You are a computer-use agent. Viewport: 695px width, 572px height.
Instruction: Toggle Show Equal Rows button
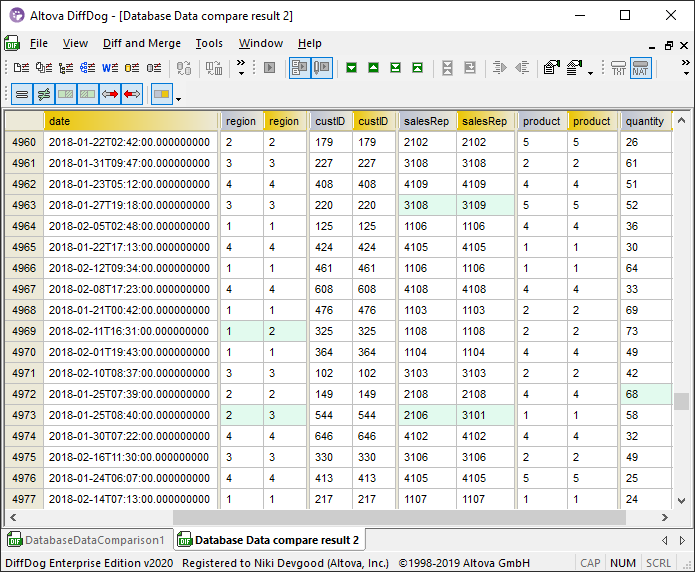(21, 95)
